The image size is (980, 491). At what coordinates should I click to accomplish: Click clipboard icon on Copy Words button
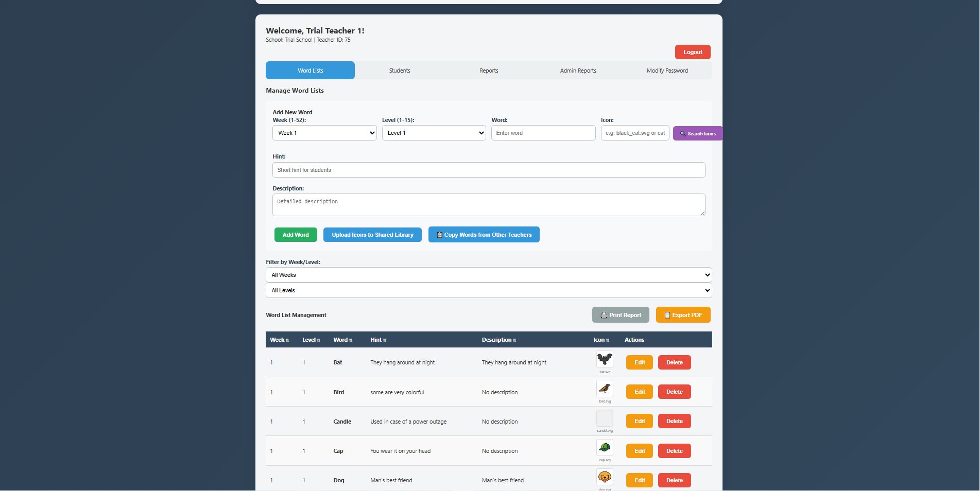pyautogui.click(x=439, y=235)
